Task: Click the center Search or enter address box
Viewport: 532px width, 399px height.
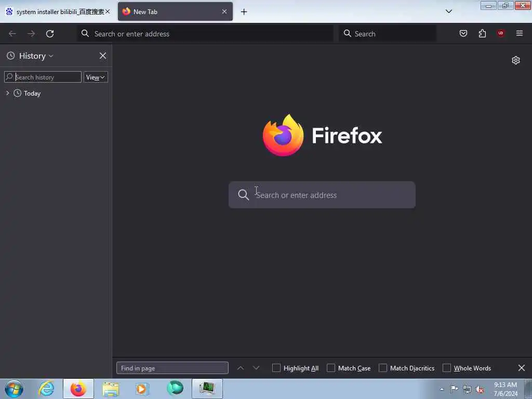Action: point(322,195)
